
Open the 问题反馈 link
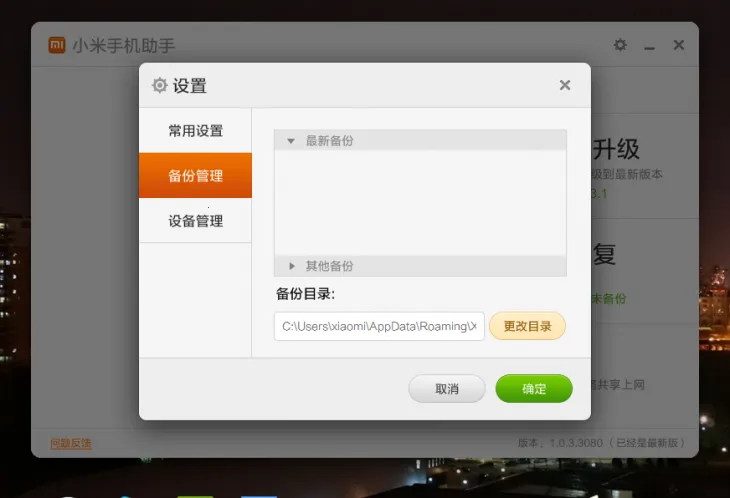pos(71,443)
